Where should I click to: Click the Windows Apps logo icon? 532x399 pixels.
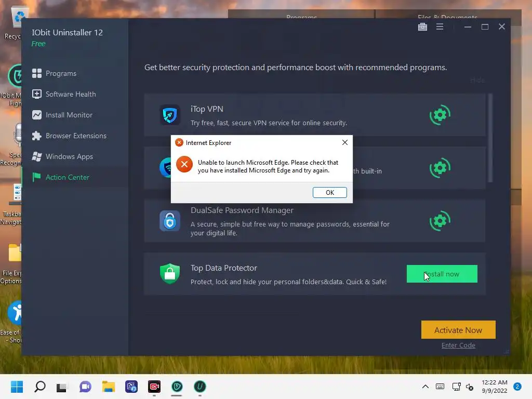point(37,156)
